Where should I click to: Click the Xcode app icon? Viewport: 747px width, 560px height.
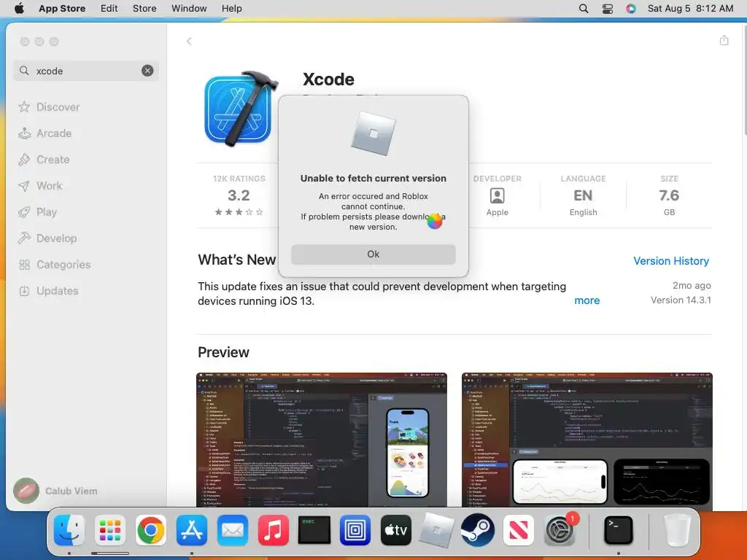point(241,109)
